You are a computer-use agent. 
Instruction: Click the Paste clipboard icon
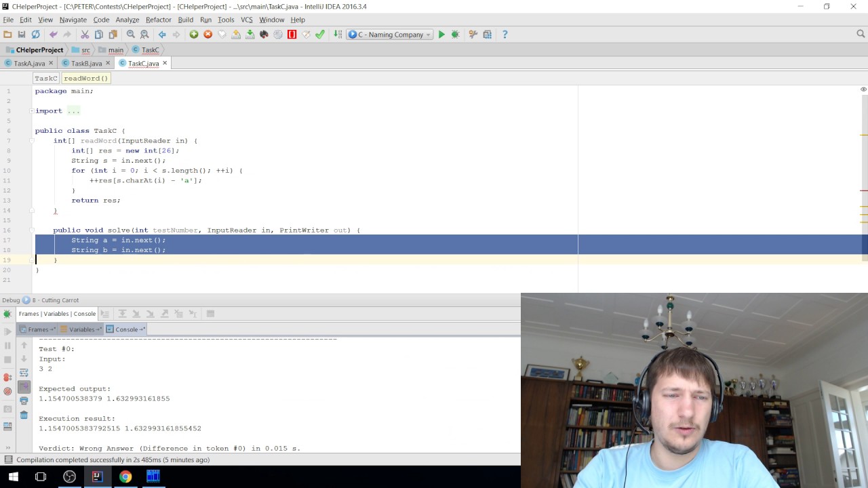(113, 35)
